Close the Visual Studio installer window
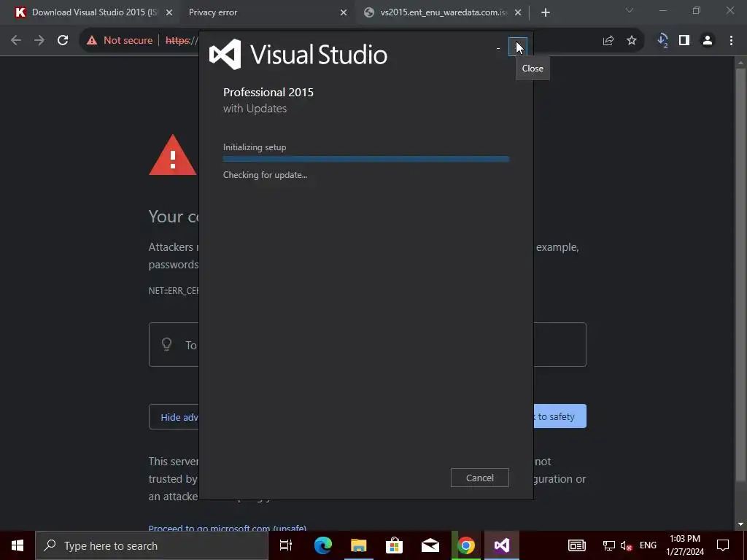The image size is (747, 560). click(518, 47)
